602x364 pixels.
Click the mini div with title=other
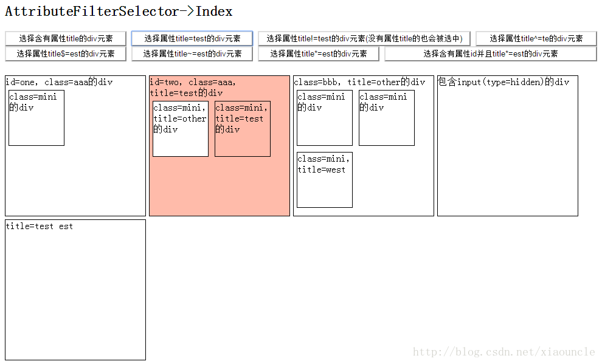tap(181, 129)
